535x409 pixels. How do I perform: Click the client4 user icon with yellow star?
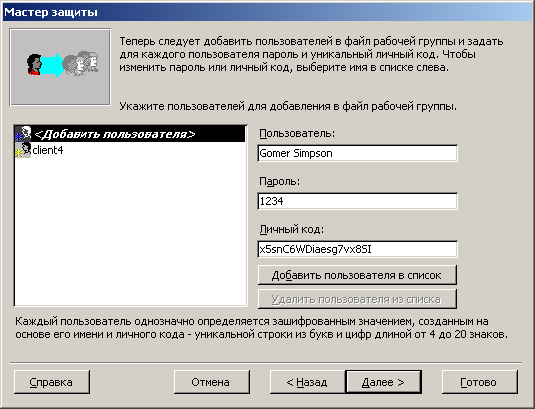[23, 150]
